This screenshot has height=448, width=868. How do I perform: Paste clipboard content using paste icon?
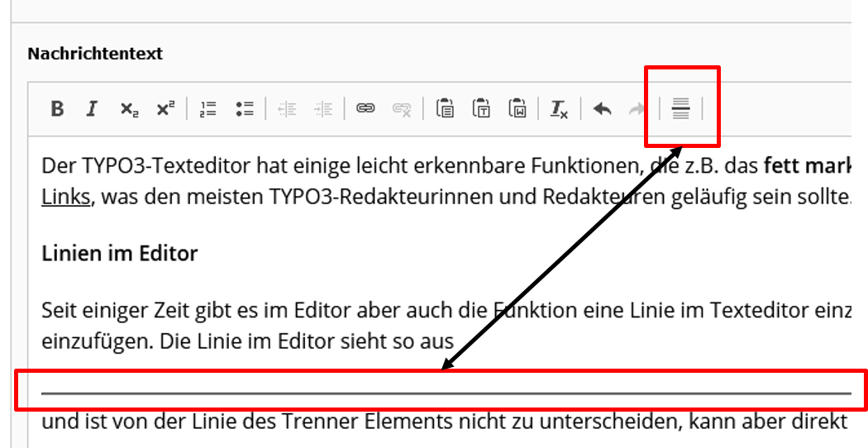coord(446,109)
